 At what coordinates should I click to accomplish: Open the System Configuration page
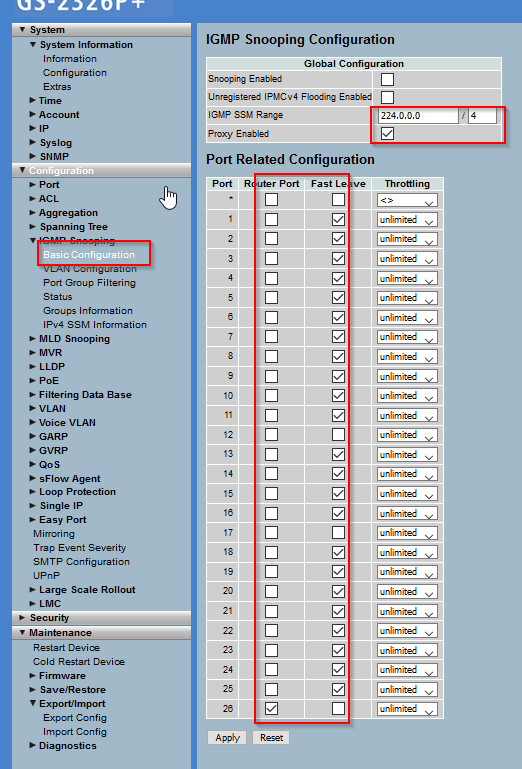(75, 73)
